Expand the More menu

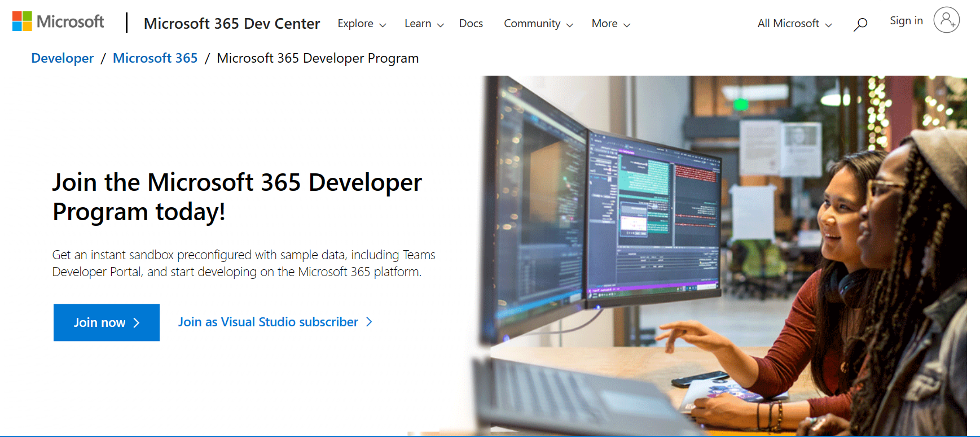coord(611,24)
